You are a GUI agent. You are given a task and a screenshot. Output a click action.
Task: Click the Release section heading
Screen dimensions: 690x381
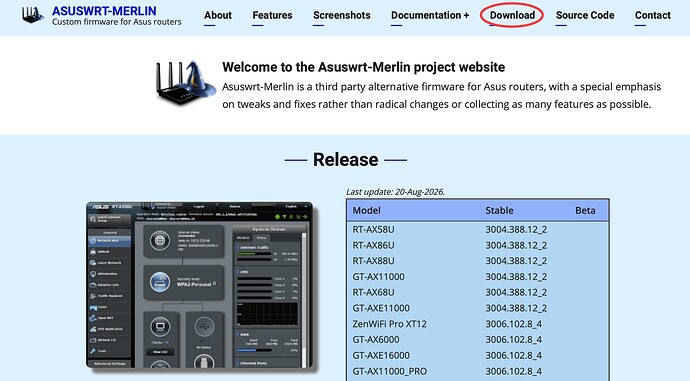point(345,160)
